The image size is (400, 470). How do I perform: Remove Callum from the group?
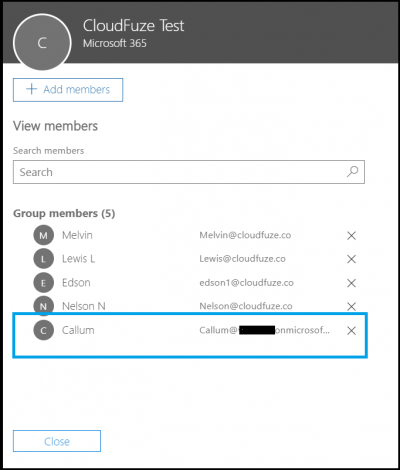(x=351, y=331)
